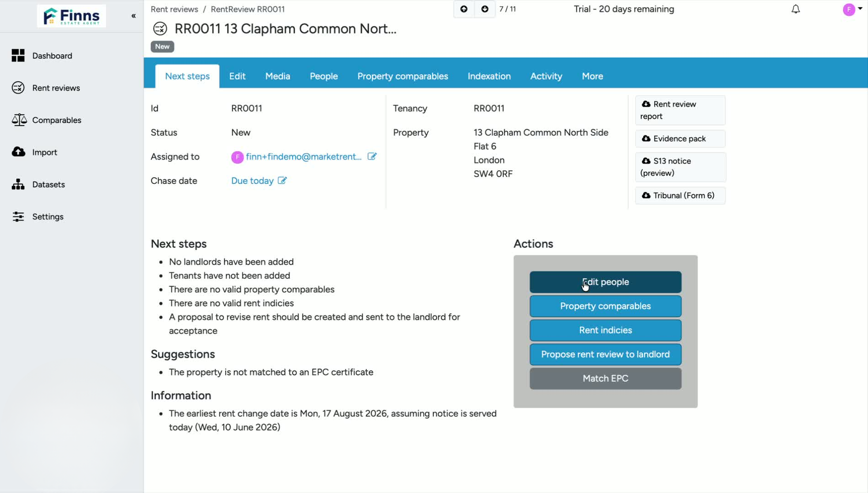
Task: Switch to the Edit tab
Action: tap(237, 76)
